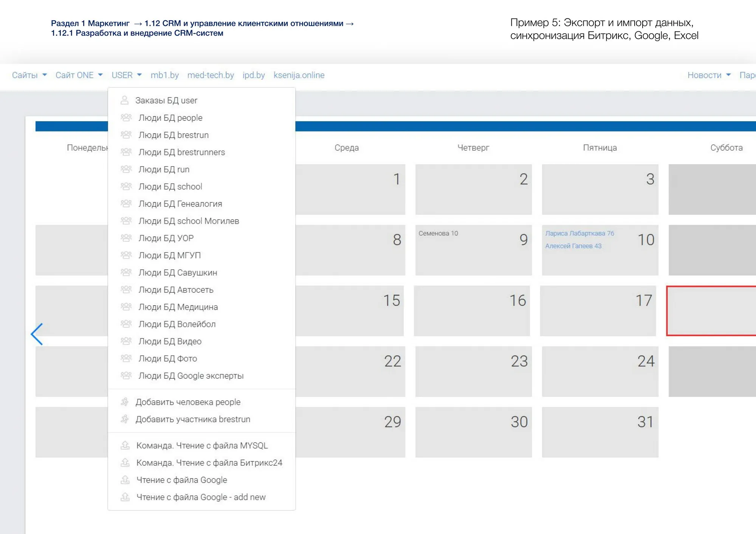Screen dimensions: 756x534
Task: Click the running-man icon beside Добавить участника brestrun
Action: coord(124,419)
